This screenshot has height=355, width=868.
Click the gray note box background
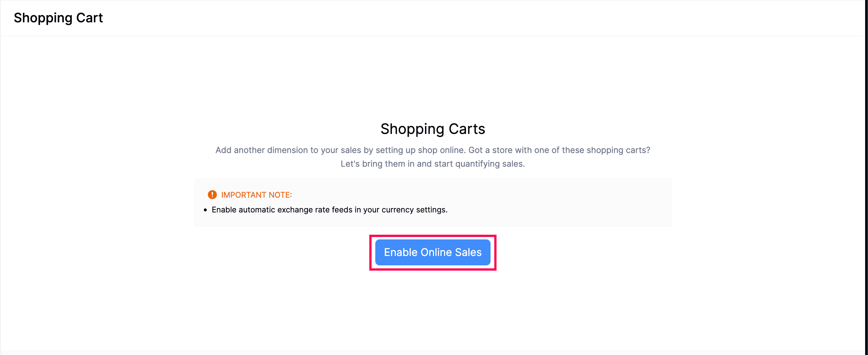[576, 202]
